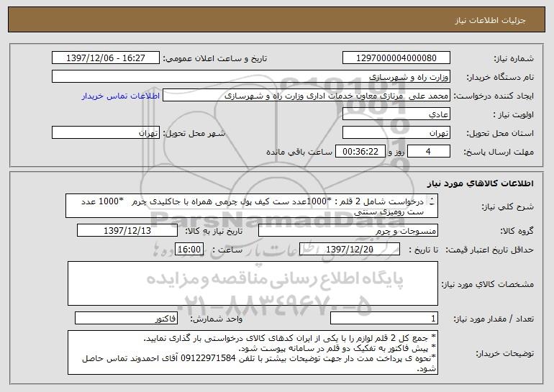Click the request creator field محمد علی مرتازی
The image size is (554, 392).
306,96
